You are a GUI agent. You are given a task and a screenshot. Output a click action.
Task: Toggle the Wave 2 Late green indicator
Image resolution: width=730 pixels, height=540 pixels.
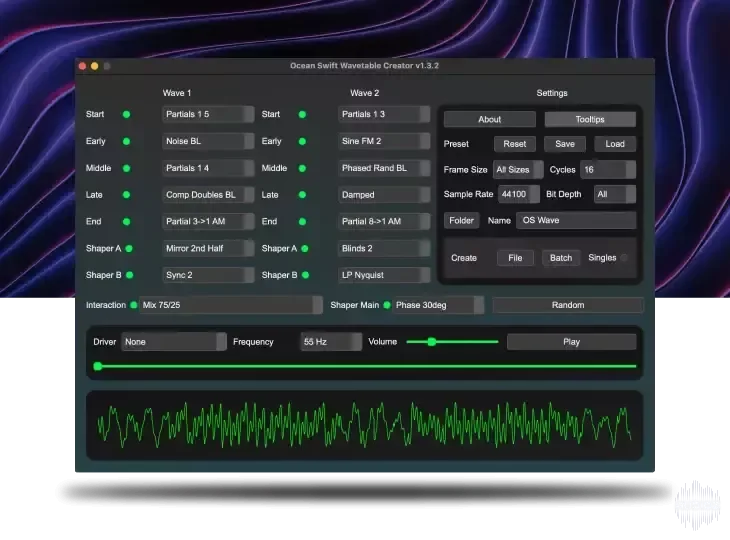[302, 195]
